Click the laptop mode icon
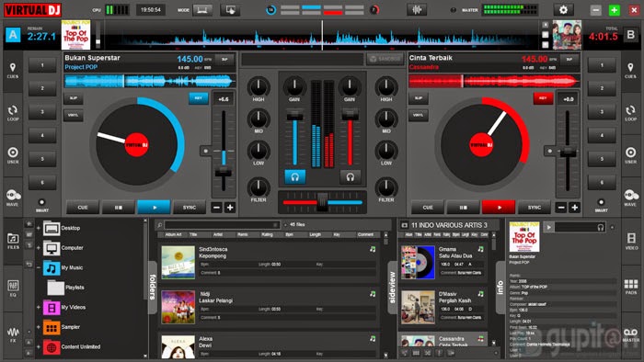This screenshot has height=362, width=644. (x=202, y=10)
